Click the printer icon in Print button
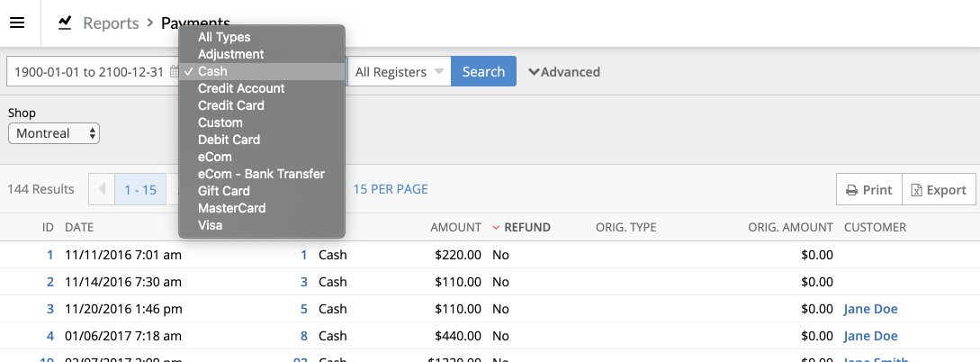This screenshot has width=980, height=362. 851,190
